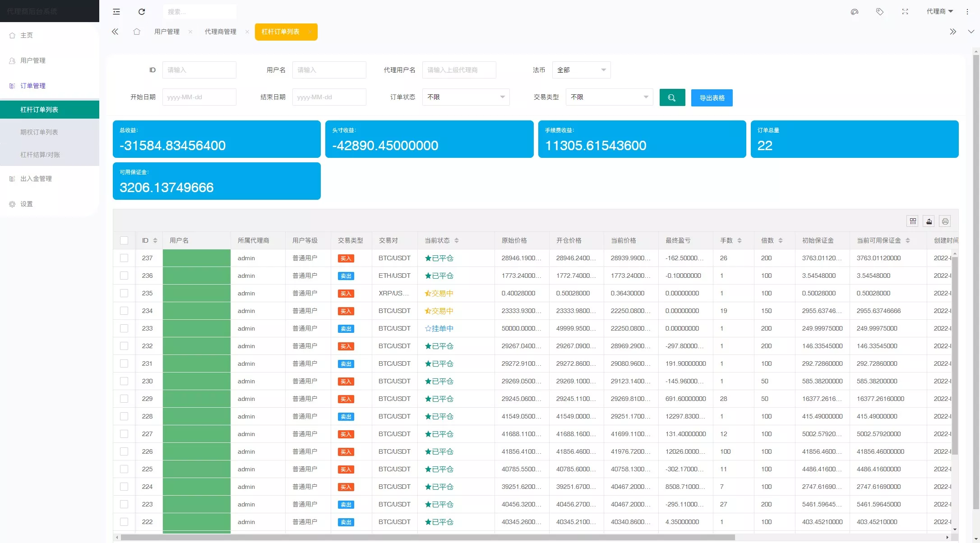Tick the checkbox for order 233
This screenshot has height=543, width=980.
(x=124, y=328)
